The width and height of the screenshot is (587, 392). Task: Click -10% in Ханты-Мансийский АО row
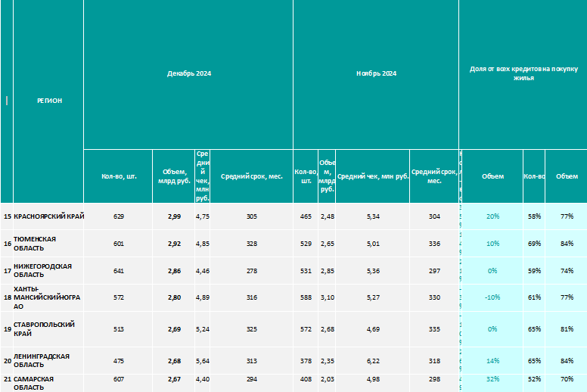(492, 297)
